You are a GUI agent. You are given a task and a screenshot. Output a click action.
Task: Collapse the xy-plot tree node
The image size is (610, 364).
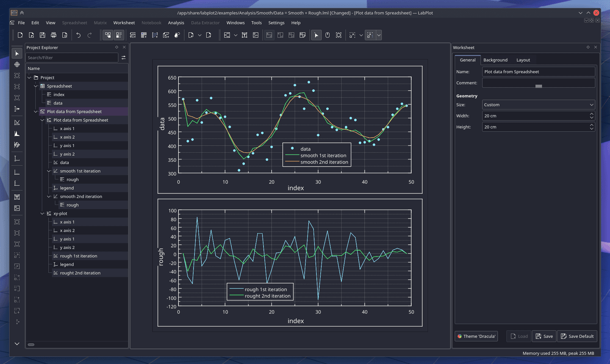pyautogui.click(x=42, y=213)
